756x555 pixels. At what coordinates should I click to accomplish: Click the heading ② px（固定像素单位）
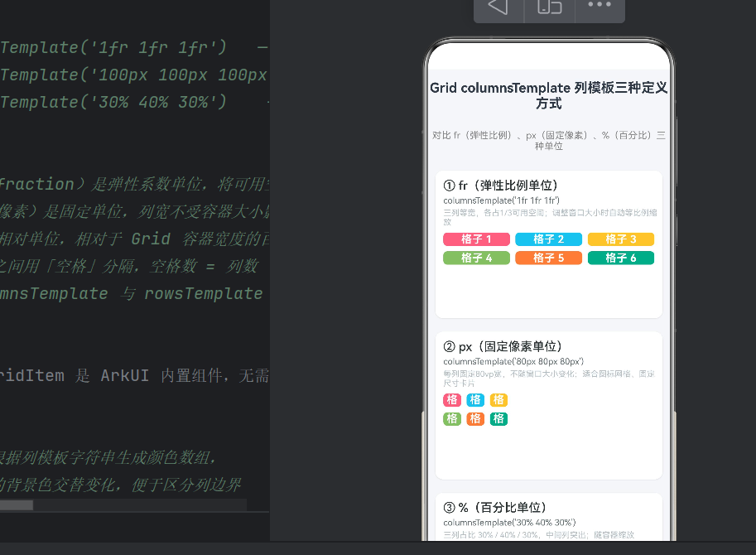pyautogui.click(x=503, y=346)
